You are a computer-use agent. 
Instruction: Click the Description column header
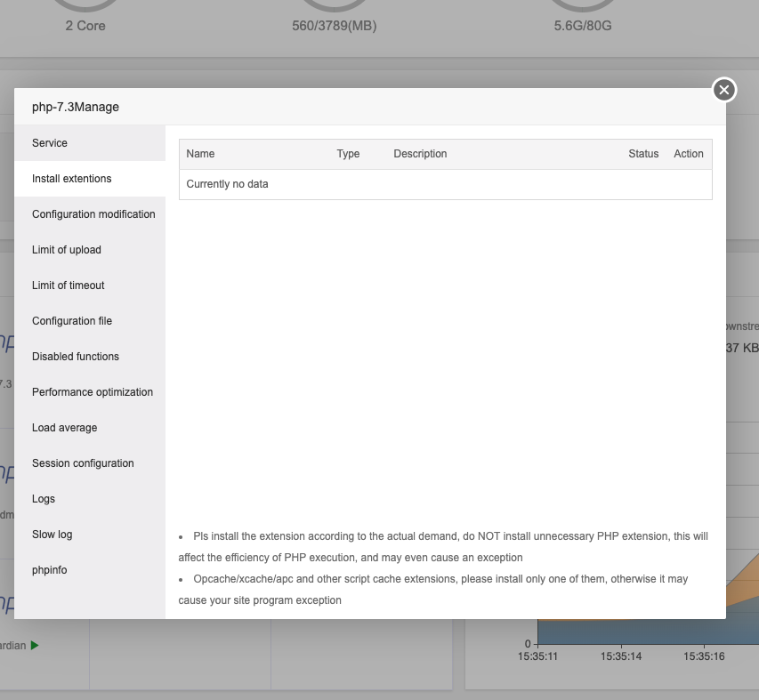point(420,154)
